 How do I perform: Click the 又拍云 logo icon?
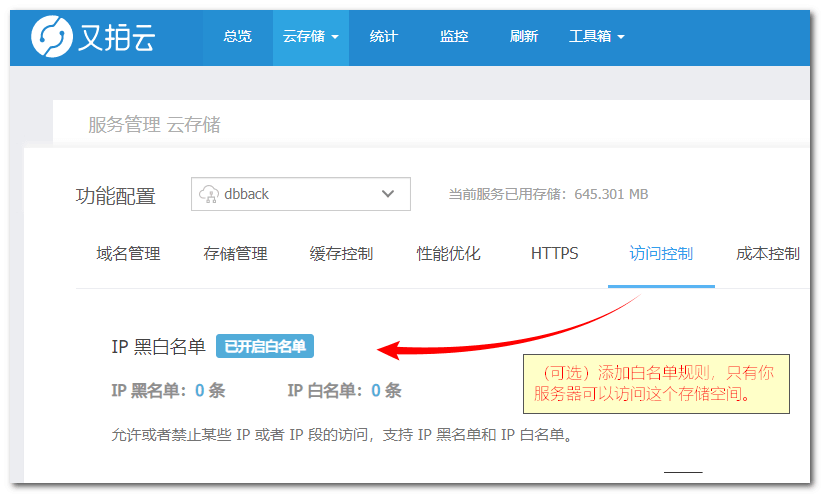(51, 36)
